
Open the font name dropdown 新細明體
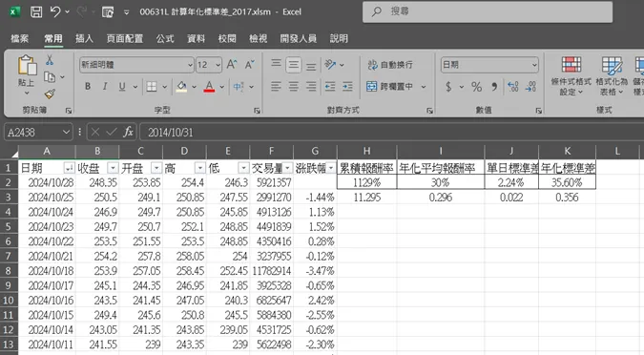[190, 65]
